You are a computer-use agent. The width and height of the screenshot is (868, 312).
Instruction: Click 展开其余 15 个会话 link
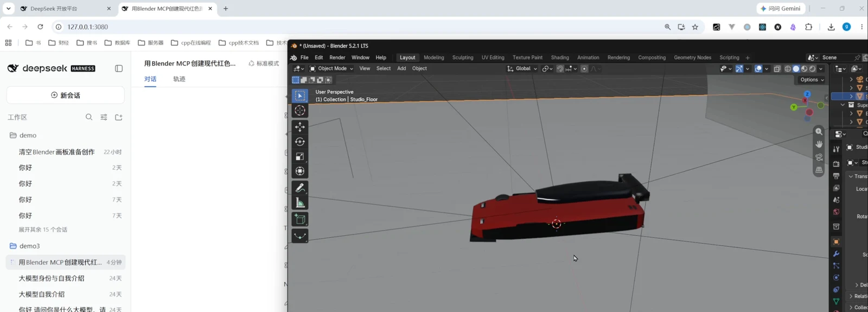(x=43, y=230)
